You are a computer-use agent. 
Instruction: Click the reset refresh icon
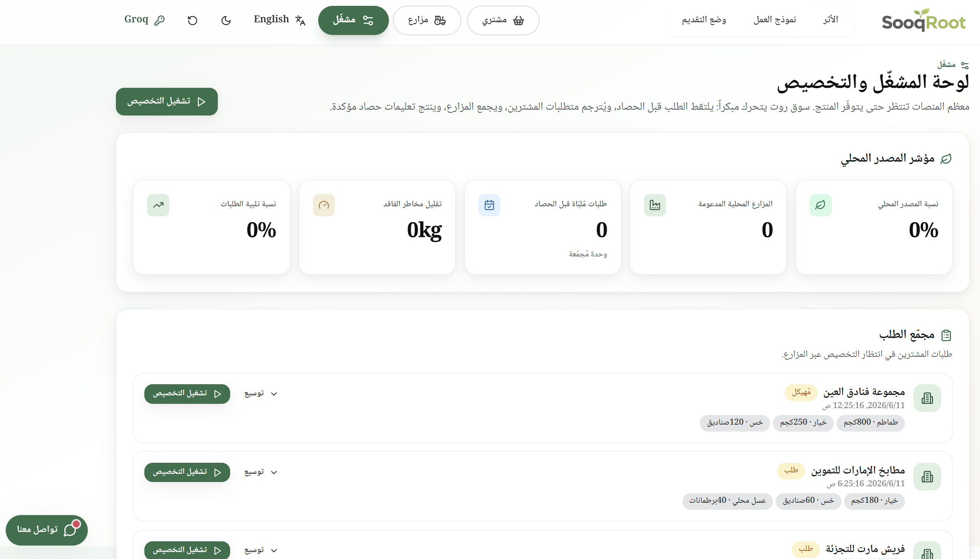coord(192,20)
